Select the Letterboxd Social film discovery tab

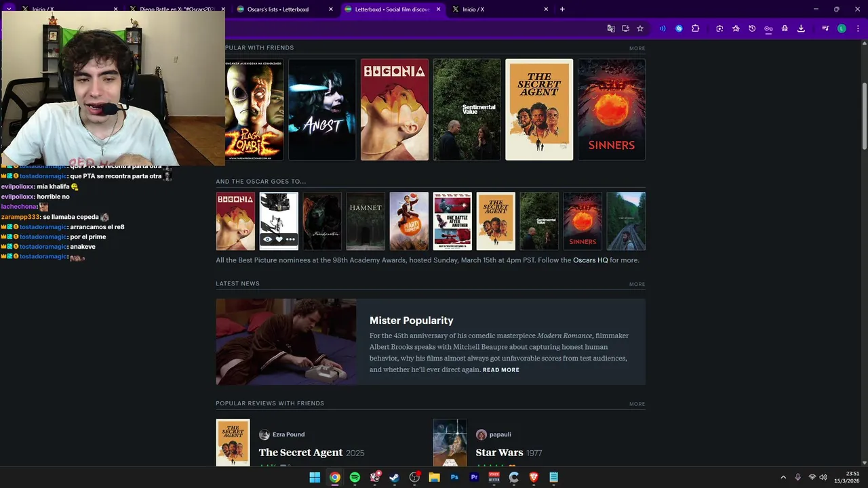(393, 9)
